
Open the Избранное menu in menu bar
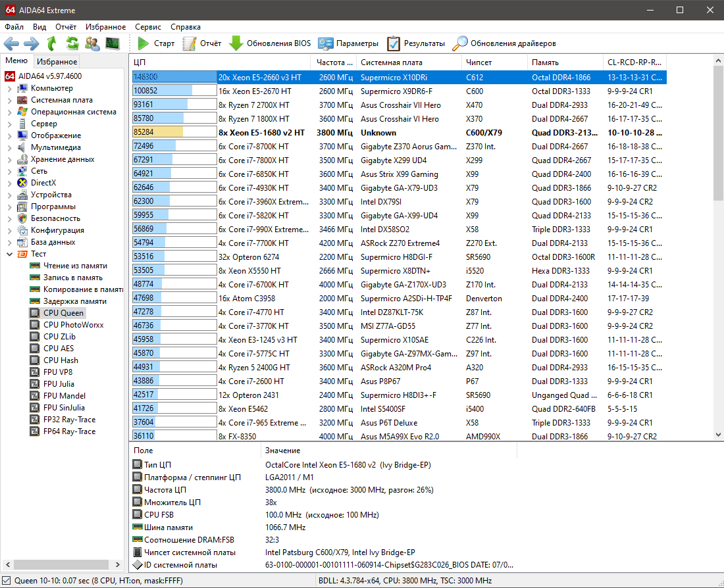point(105,27)
